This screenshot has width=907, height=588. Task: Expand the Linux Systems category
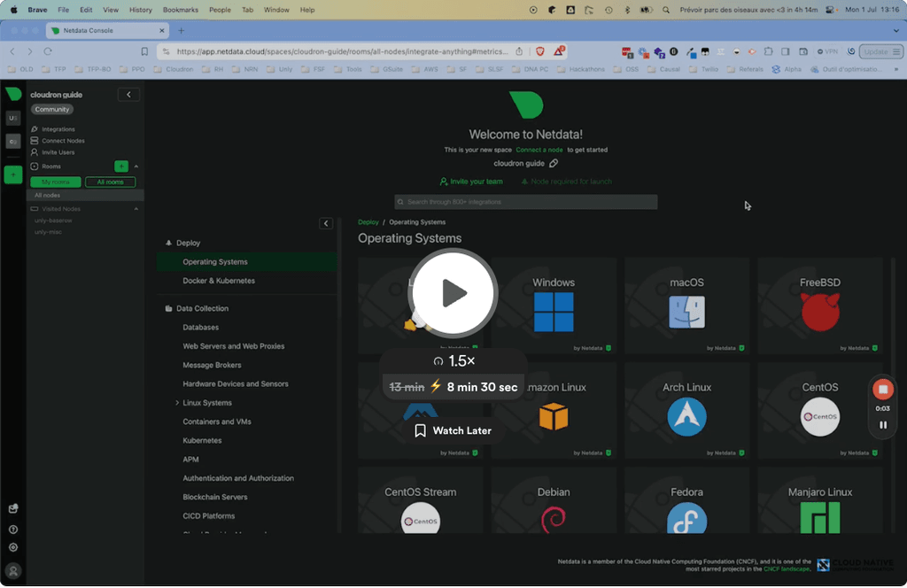(x=177, y=403)
